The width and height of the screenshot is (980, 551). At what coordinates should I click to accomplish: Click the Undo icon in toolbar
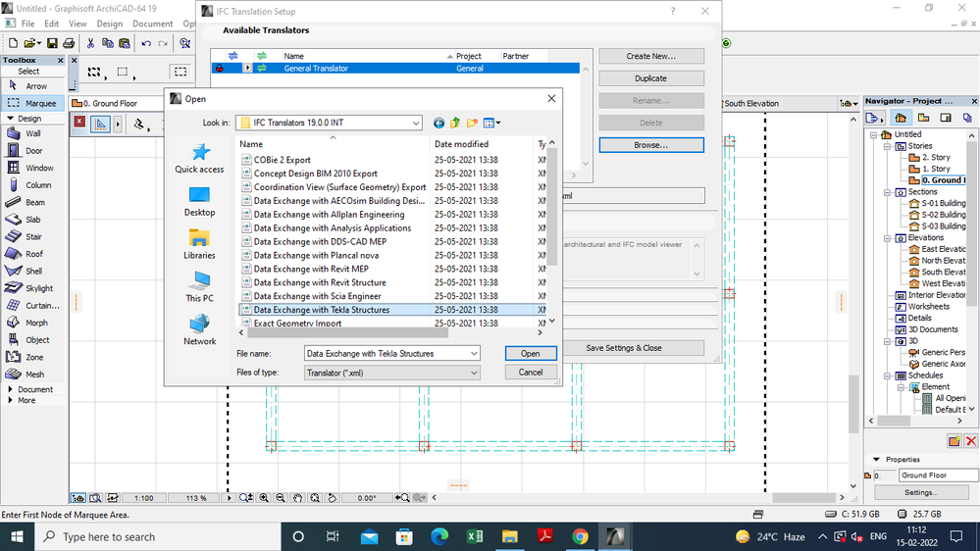(146, 43)
